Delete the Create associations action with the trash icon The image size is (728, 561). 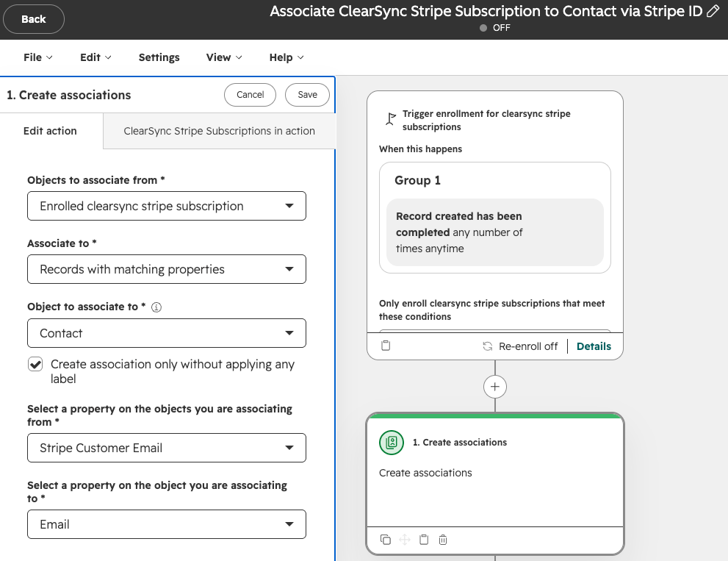pos(443,540)
